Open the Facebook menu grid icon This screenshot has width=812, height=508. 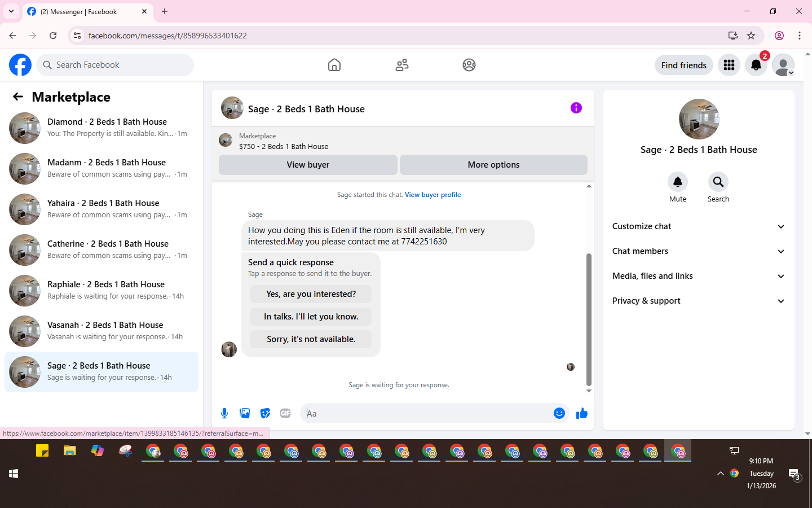(729, 65)
